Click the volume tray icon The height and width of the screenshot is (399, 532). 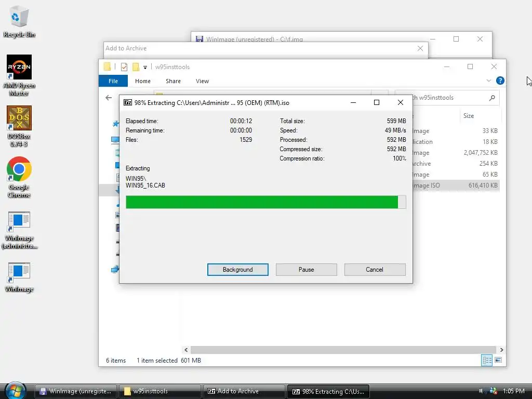pyautogui.click(x=481, y=391)
